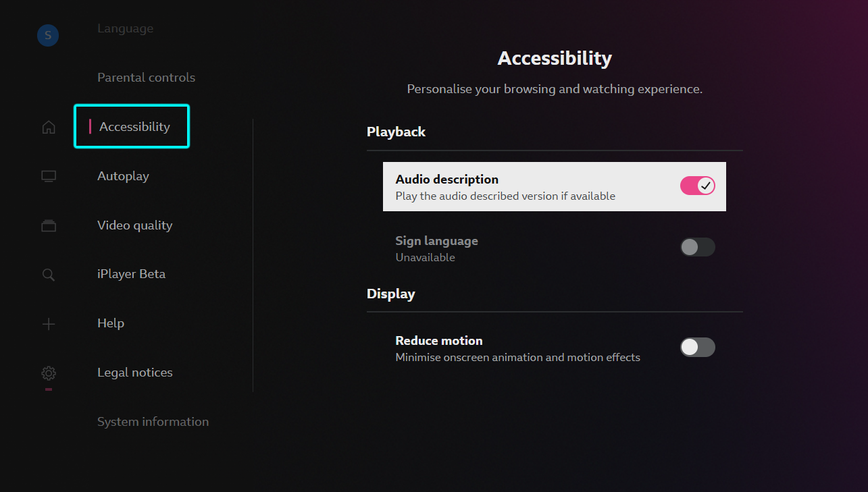Viewport: 868px width, 492px height.
Task: Switch to the Autoplay section
Action: 123,175
